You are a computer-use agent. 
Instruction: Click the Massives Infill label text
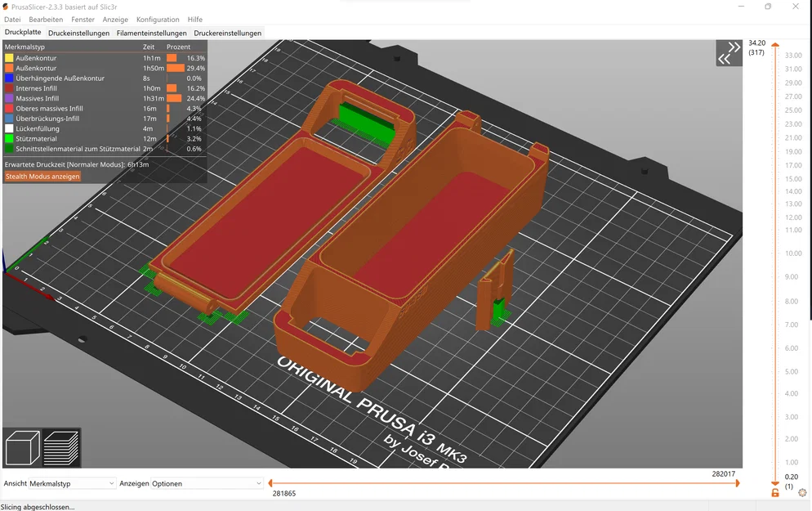click(38, 98)
